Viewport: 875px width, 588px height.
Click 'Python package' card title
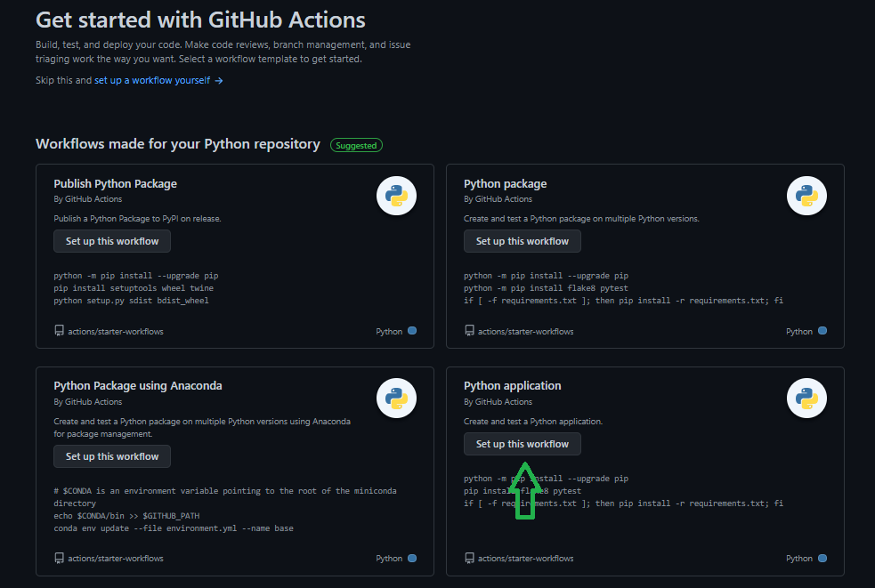click(x=505, y=183)
